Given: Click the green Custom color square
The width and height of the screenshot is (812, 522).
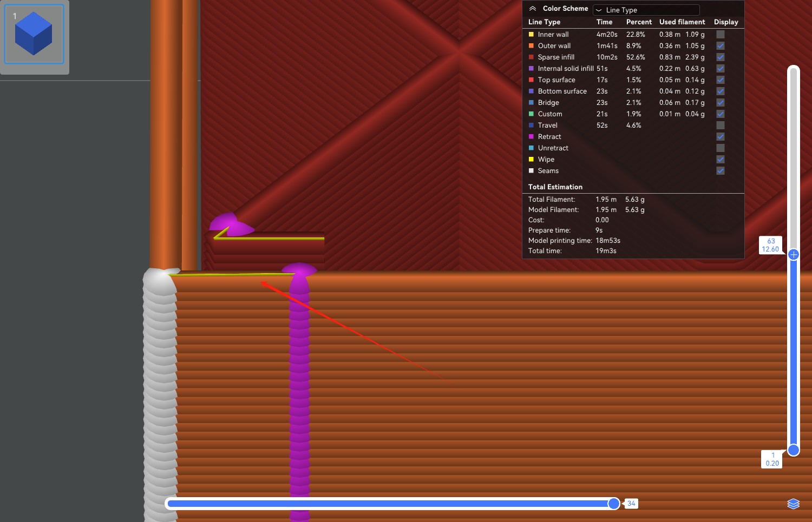Looking at the screenshot, I should click(531, 114).
